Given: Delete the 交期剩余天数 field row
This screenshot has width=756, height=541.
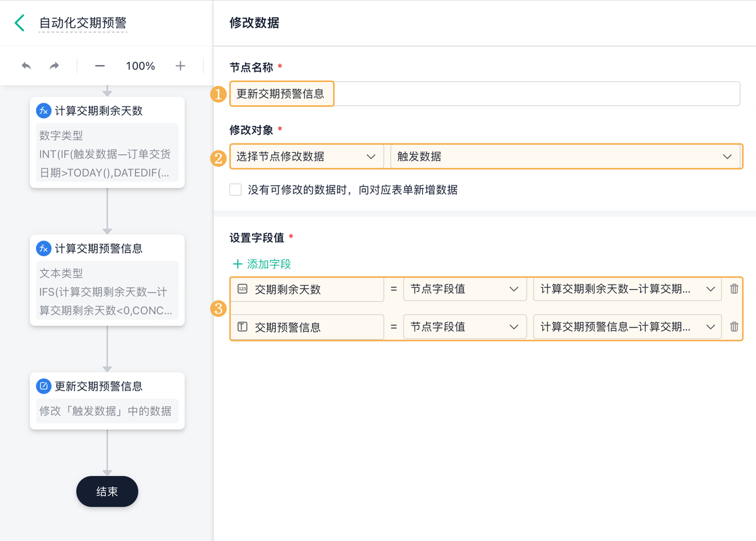Looking at the screenshot, I should click(734, 289).
